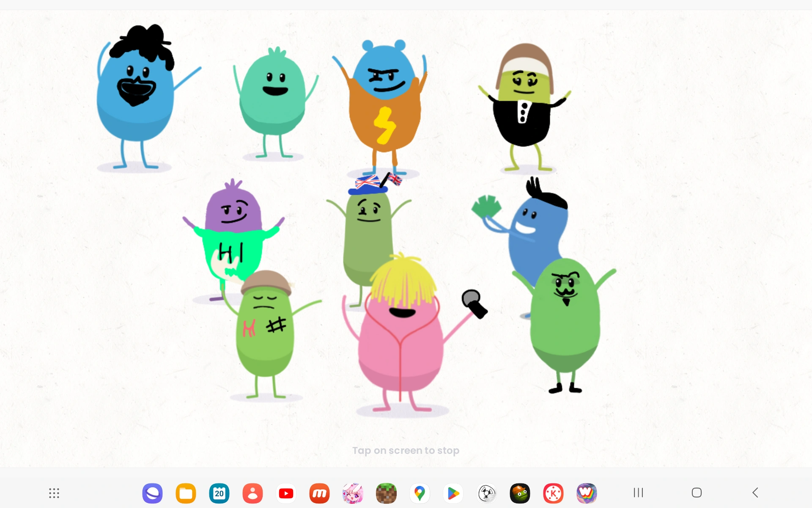This screenshot has height=508, width=812.
Task: Open Google Maps app
Action: pos(420,493)
